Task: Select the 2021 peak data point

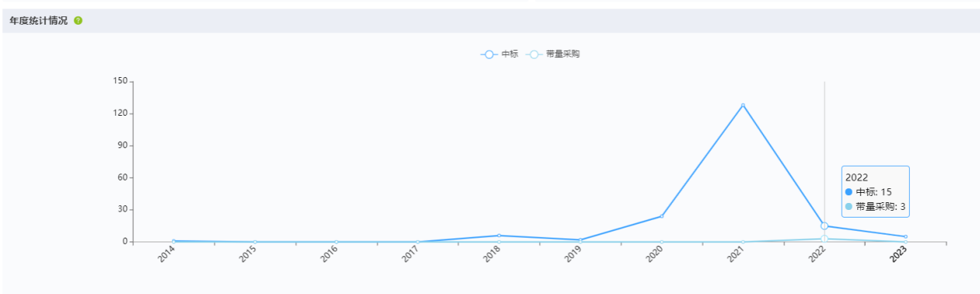Action: tap(743, 105)
